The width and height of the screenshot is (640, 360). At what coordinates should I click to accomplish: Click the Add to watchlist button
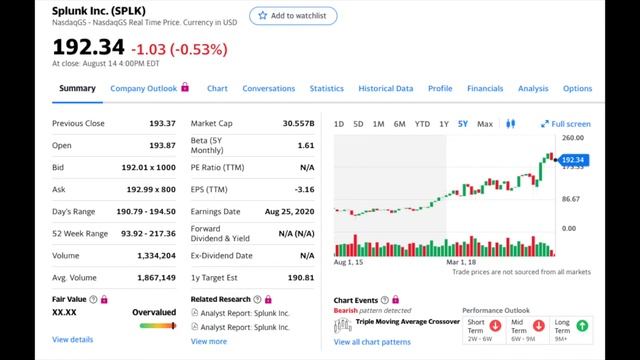293,16
